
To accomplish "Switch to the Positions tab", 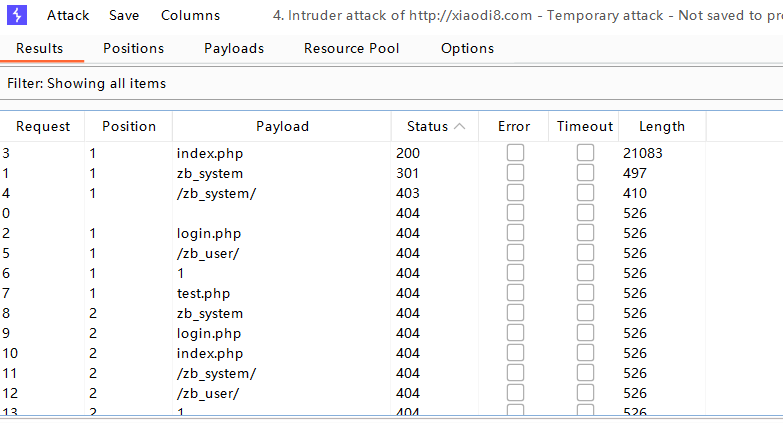I will (x=133, y=48).
